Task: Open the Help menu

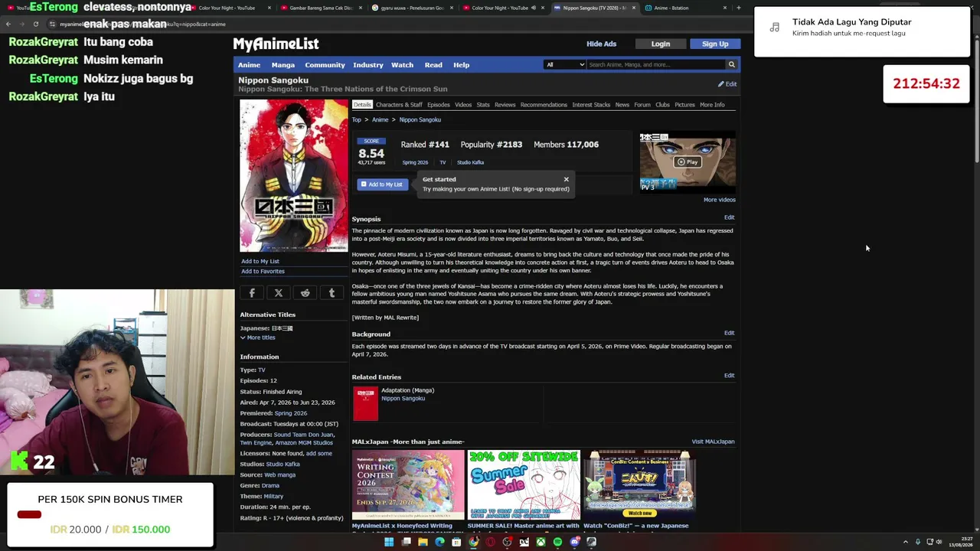Action: click(x=461, y=65)
